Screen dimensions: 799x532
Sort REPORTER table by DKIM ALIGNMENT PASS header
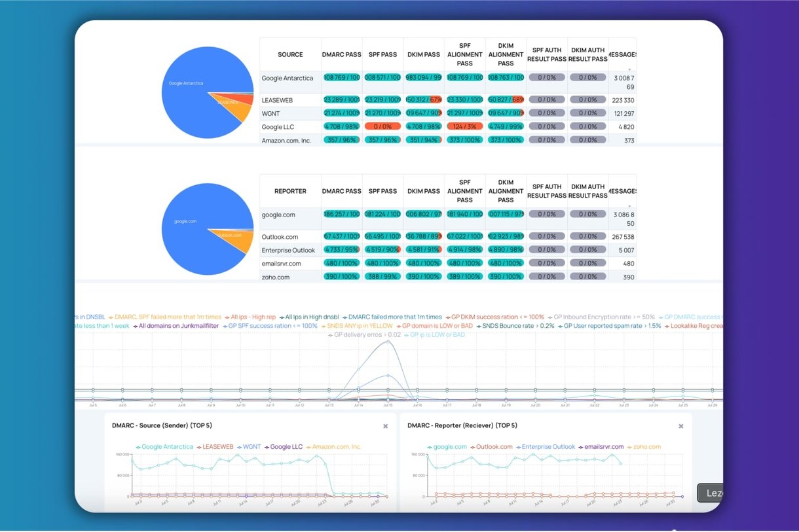(506, 191)
